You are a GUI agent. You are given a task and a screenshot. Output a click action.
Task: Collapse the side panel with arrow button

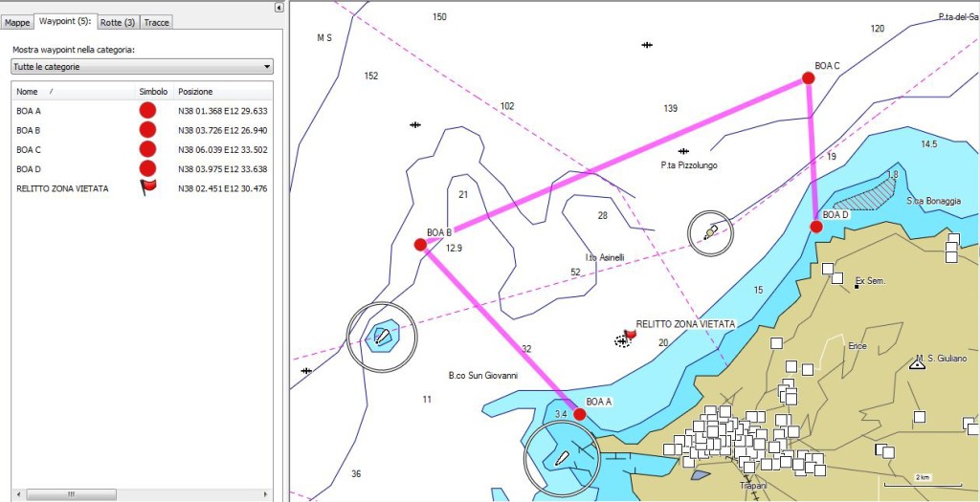(x=278, y=8)
